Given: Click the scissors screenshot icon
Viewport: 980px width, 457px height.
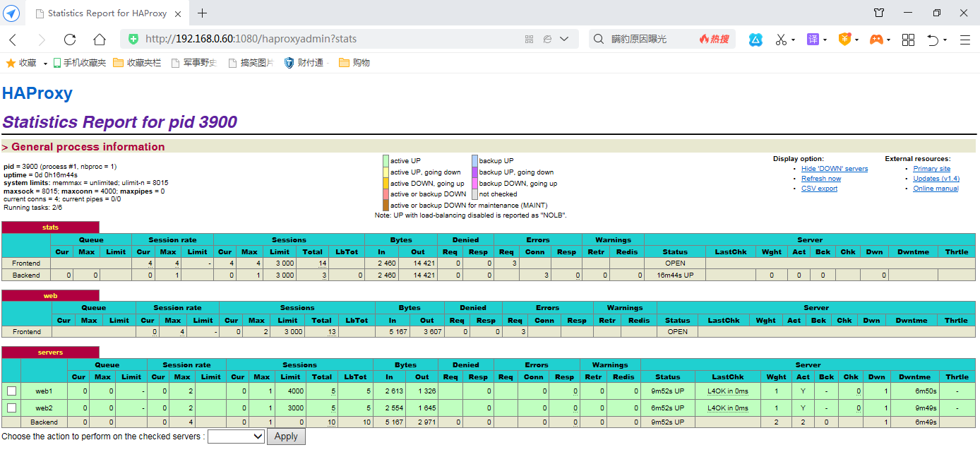Looking at the screenshot, I should tap(781, 40).
